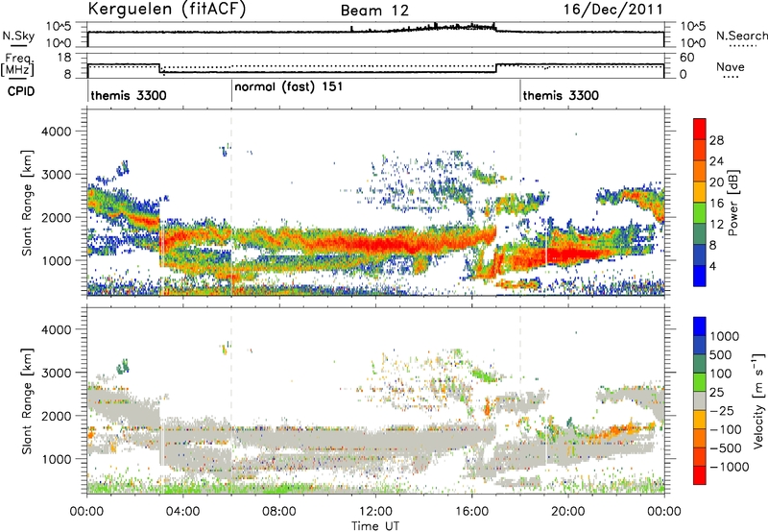The height and width of the screenshot is (532, 768).
Task: Click the '4' tick on Power scale
Action: point(712,266)
